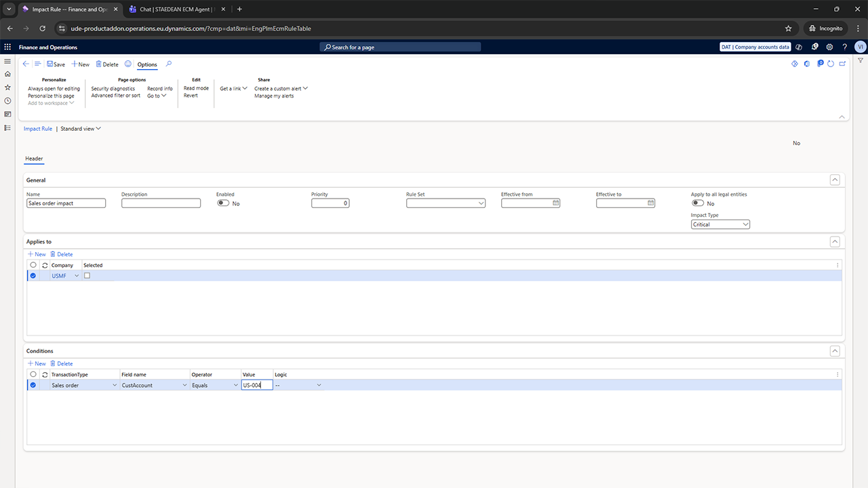Open the Operator Equals dropdown
The width and height of the screenshot is (868, 488).
236,385
